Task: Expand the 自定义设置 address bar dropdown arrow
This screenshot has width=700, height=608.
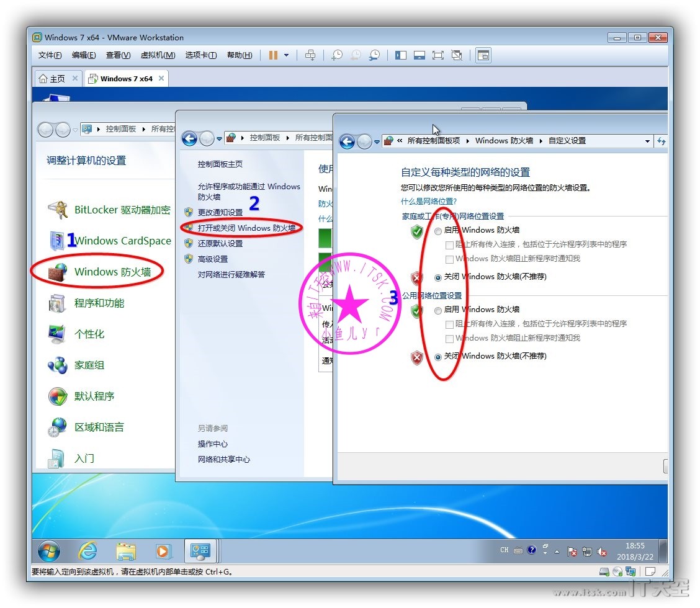Action: [647, 141]
